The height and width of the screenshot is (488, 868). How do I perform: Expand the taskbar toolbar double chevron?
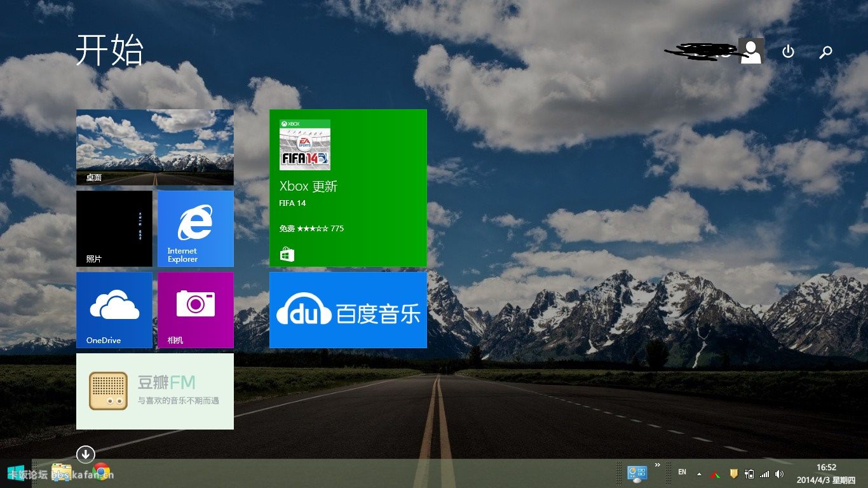pos(658,465)
